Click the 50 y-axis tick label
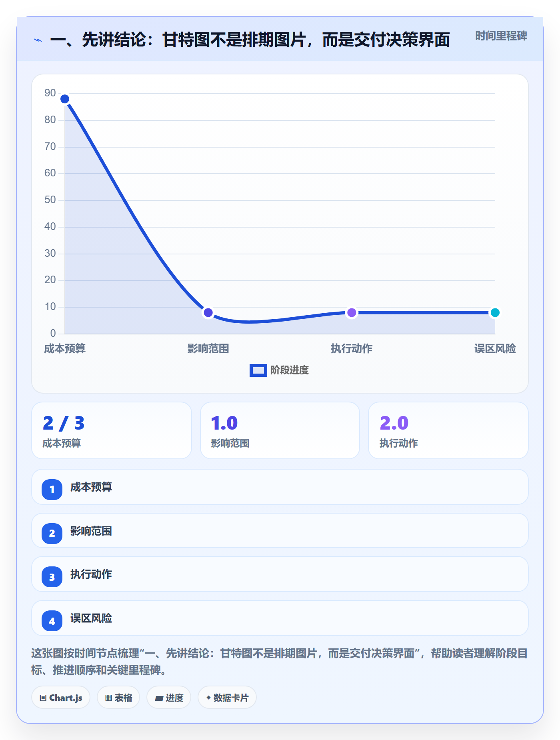The image size is (560, 740). coord(50,200)
